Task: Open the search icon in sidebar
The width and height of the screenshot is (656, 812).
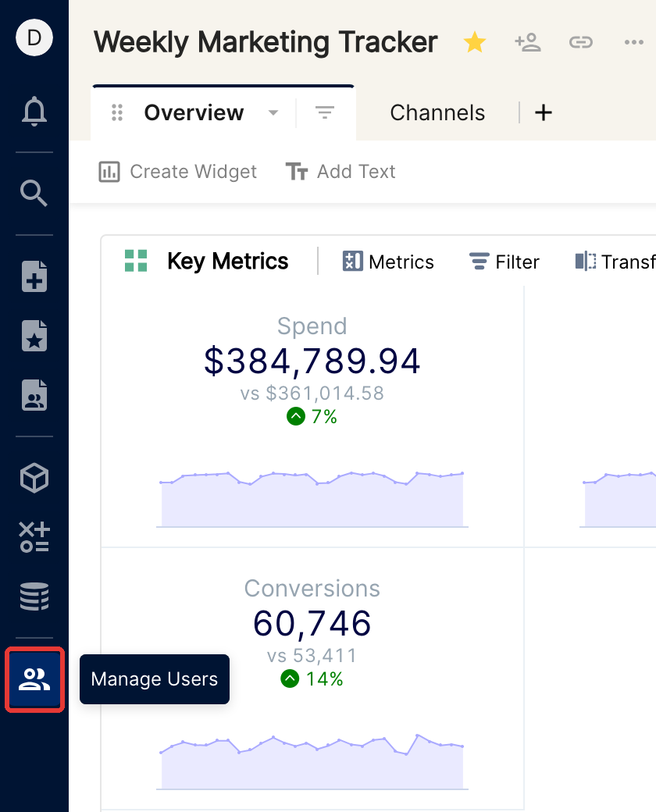Action: coord(34,193)
